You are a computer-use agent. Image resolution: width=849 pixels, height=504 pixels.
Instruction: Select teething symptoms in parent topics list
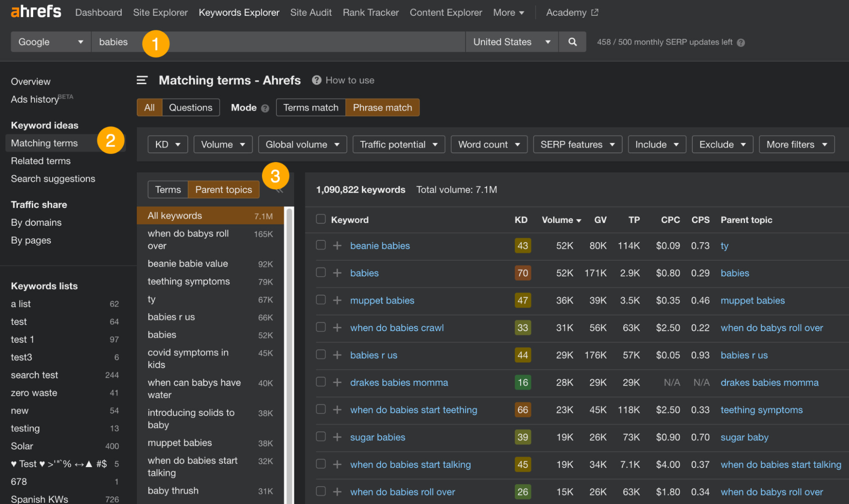point(210,282)
